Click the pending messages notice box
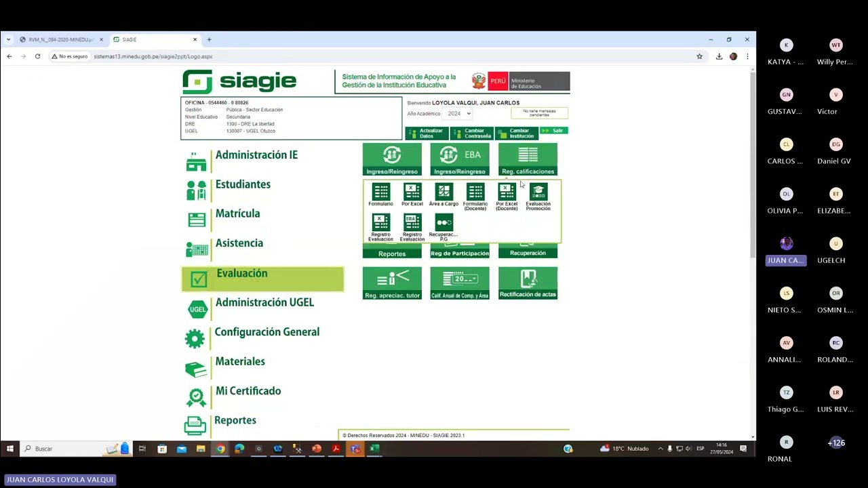This screenshot has width=868, height=488. point(540,113)
